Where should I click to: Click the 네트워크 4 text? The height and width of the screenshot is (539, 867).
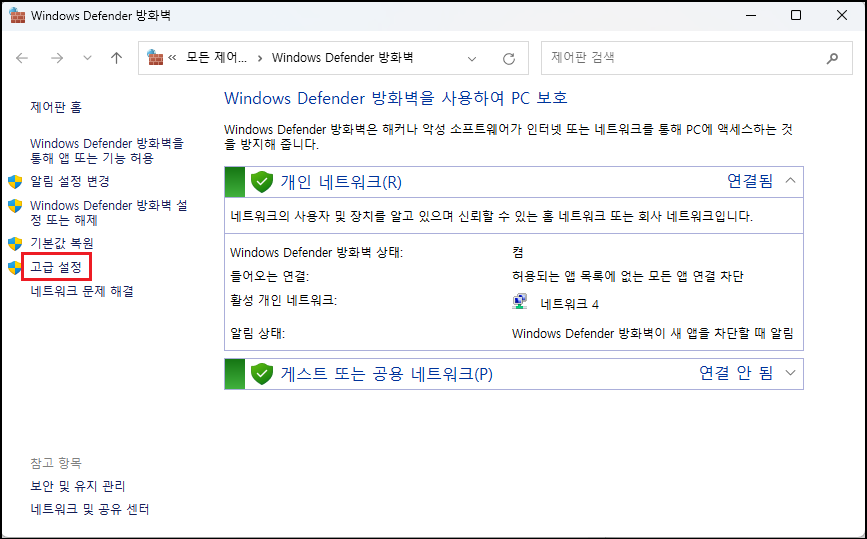coord(570,304)
